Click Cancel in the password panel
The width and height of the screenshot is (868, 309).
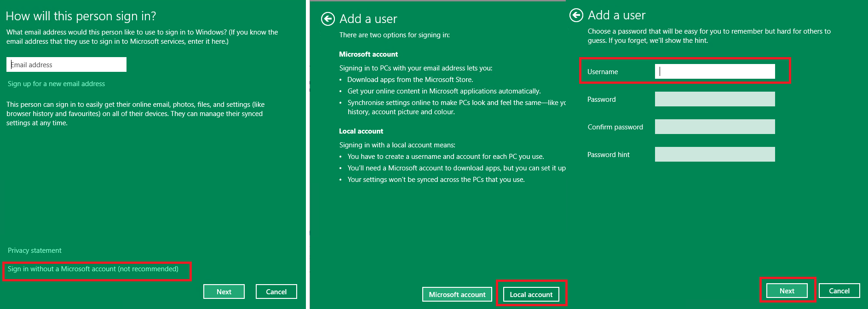[x=839, y=291]
